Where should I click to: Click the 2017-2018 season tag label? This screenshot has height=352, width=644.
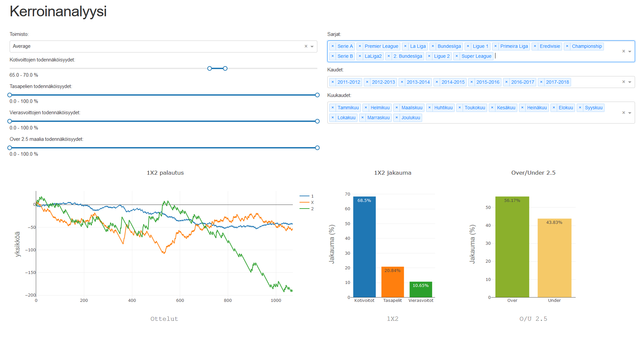pyautogui.click(x=557, y=82)
